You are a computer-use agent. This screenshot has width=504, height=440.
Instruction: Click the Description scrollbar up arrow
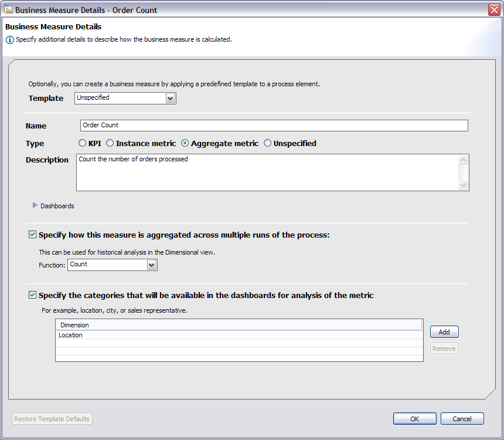[x=463, y=160]
